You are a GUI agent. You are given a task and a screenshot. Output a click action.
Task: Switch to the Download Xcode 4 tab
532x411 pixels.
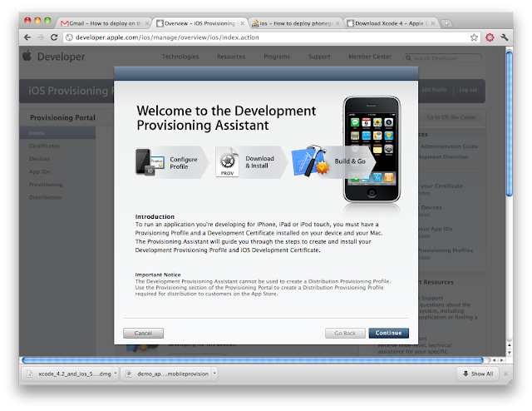click(391, 23)
